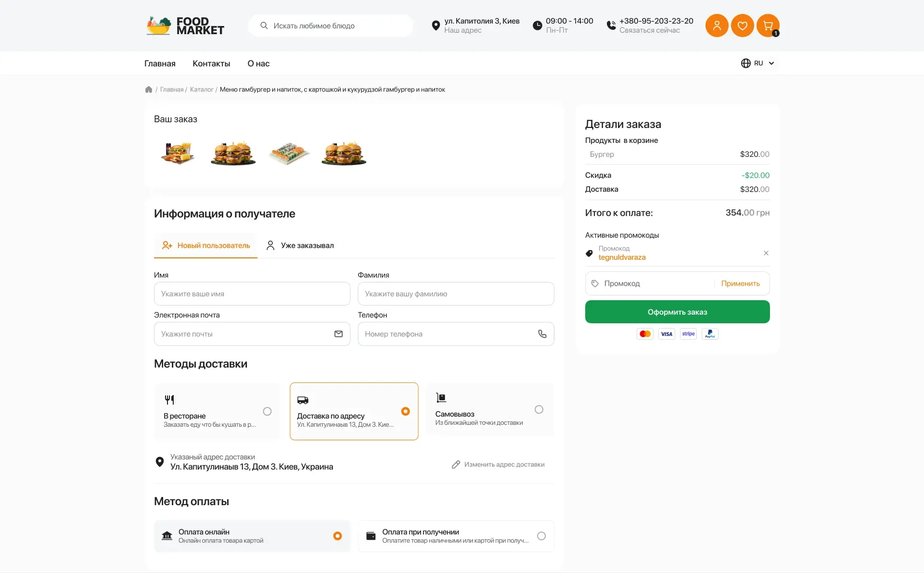This screenshot has height=573, width=924.
Task: Open the О нас menu item
Action: click(x=258, y=64)
